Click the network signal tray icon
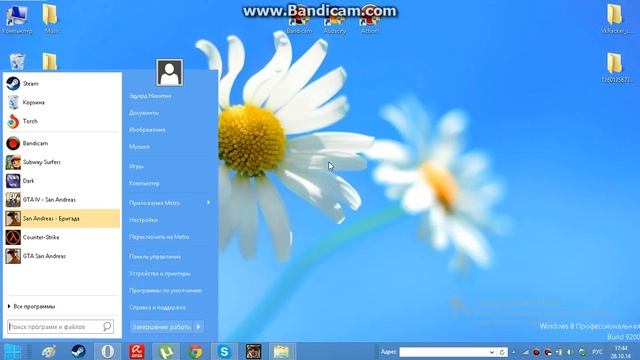The width and height of the screenshot is (640, 360). (x=525, y=352)
